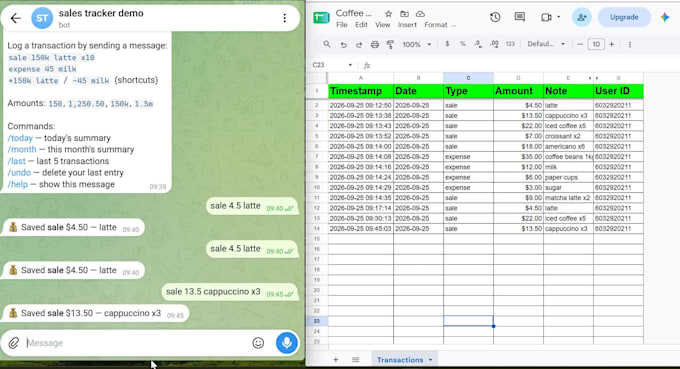Viewport: 680px width, 369px height.
Task: Activate the paint format tool
Action: 390,44
